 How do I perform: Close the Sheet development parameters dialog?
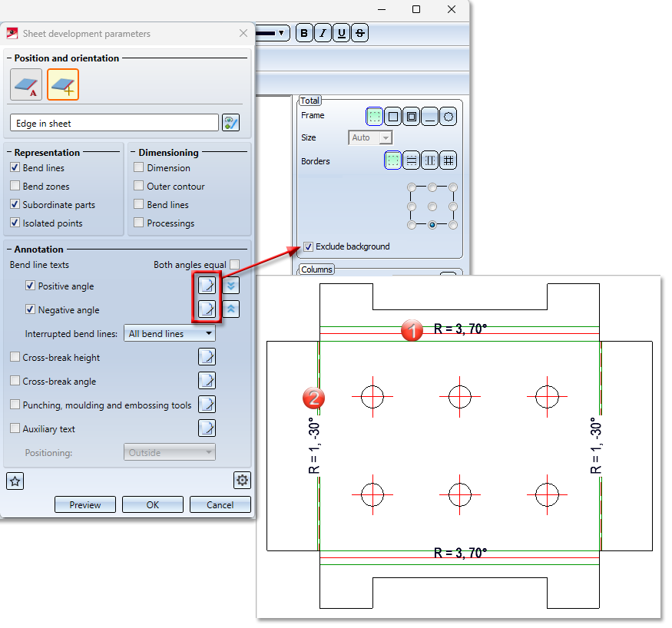[x=243, y=33]
